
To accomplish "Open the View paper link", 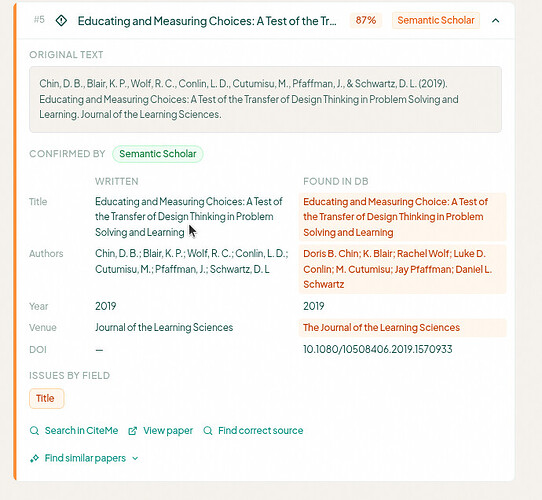I will pos(168,431).
